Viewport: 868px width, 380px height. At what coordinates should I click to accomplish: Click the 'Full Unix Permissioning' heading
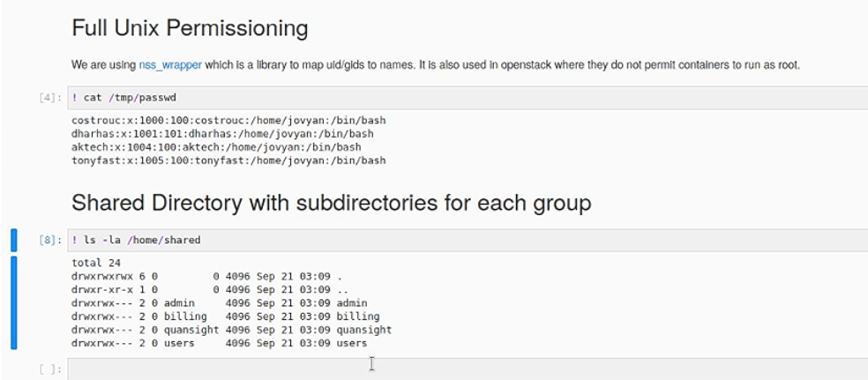(x=190, y=29)
